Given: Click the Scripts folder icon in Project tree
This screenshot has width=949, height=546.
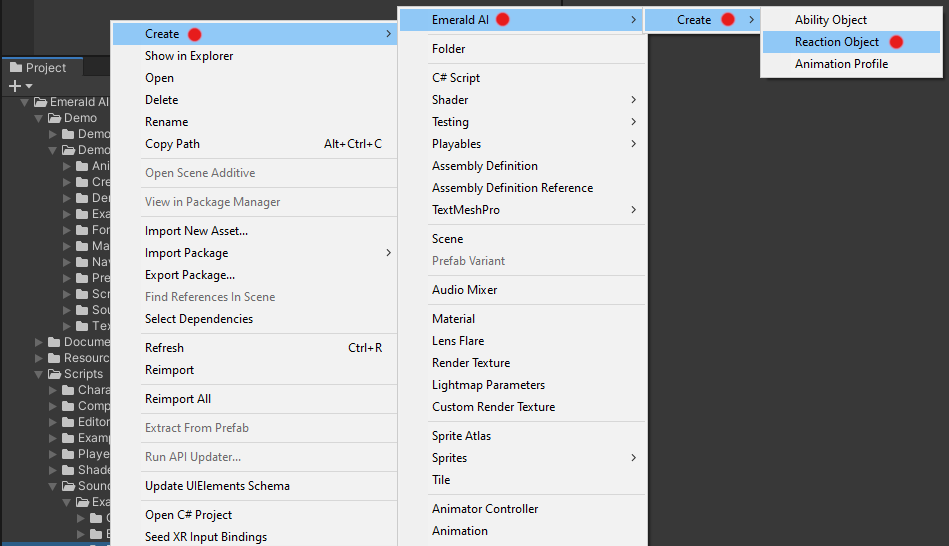Looking at the screenshot, I should [55, 374].
